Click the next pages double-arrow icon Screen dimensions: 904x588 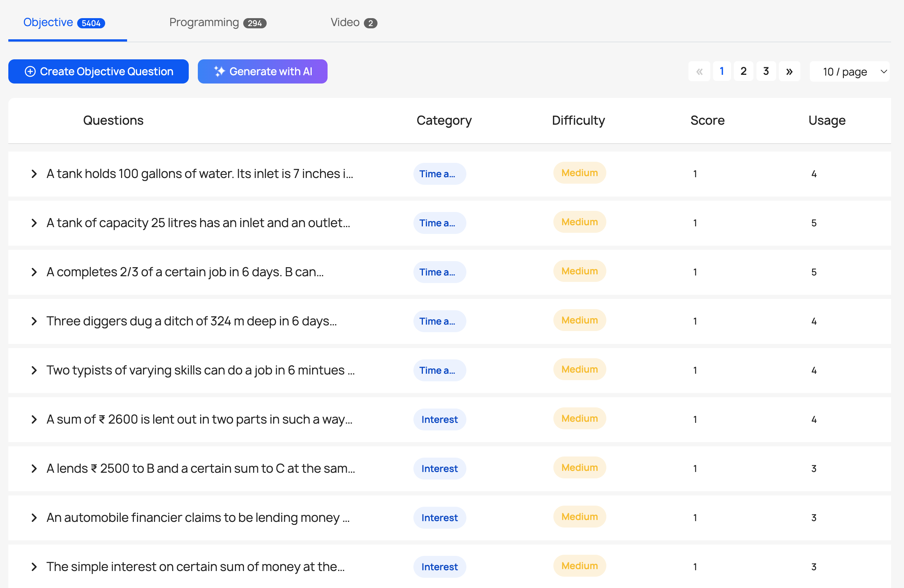789,71
